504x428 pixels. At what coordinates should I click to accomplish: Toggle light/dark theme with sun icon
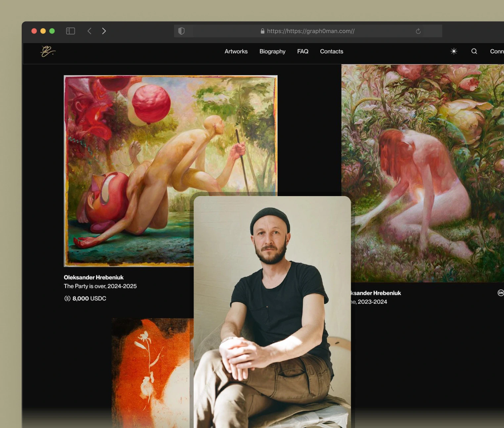coord(454,51)
